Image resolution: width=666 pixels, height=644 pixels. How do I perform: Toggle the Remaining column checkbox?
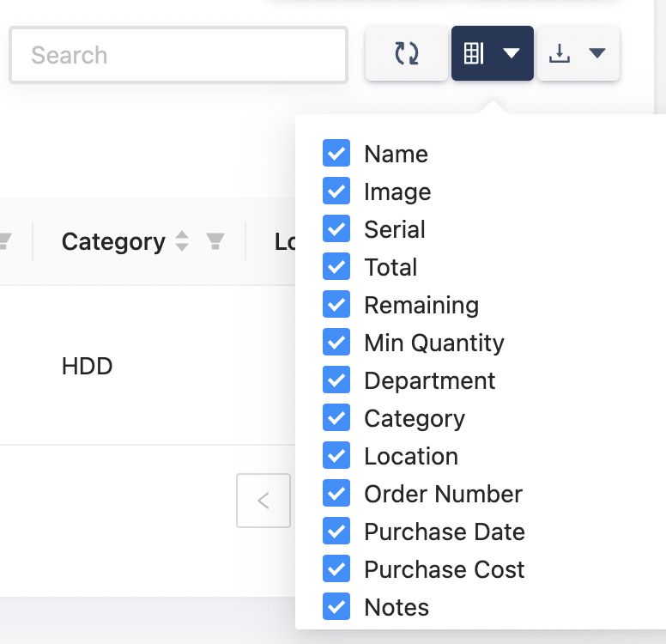pyautogui.click(x=336, y=305)
